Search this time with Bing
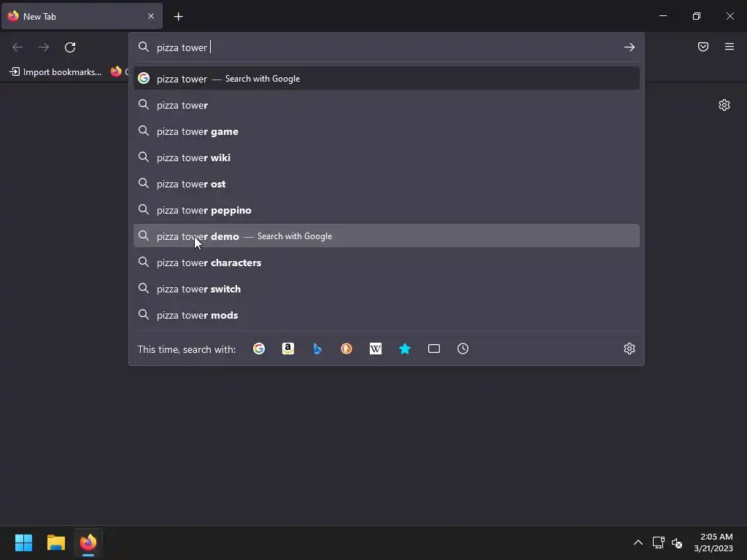 coord(317,349)
